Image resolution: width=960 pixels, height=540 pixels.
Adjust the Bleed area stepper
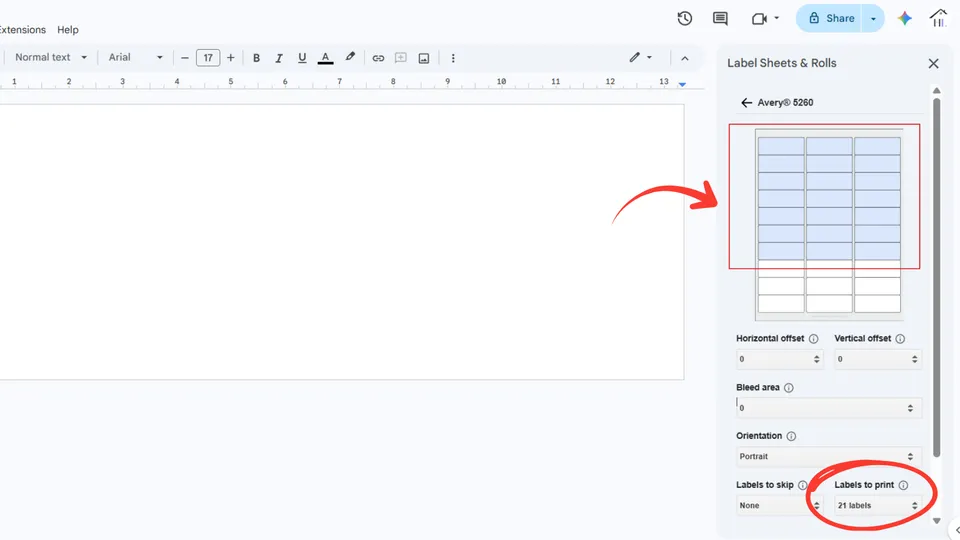tap(910, 408)
